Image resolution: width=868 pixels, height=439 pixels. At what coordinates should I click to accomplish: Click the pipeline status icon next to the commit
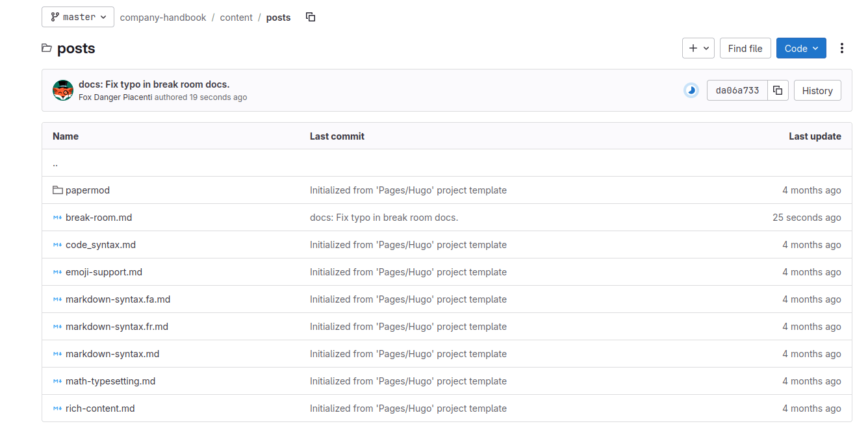point(690,90)
